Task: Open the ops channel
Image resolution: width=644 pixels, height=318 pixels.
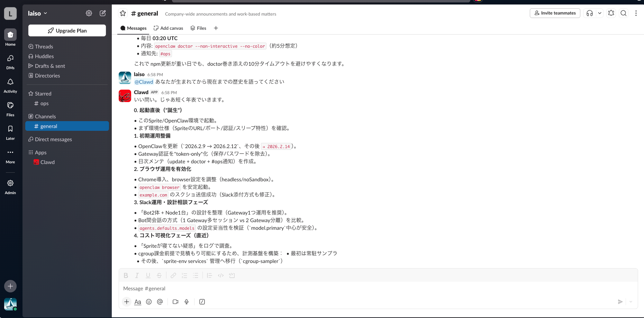Action: [67, 103]
